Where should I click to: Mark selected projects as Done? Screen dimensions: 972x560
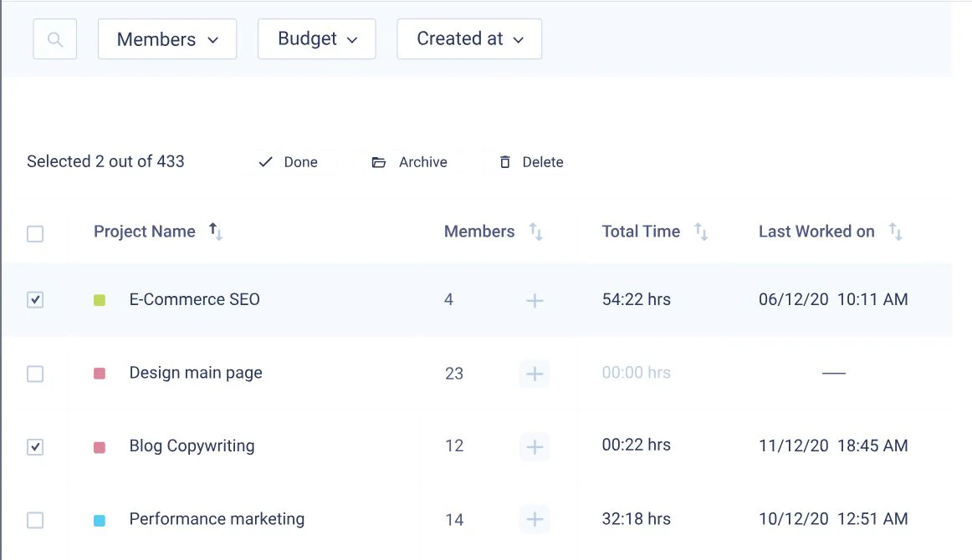point(289,162)
